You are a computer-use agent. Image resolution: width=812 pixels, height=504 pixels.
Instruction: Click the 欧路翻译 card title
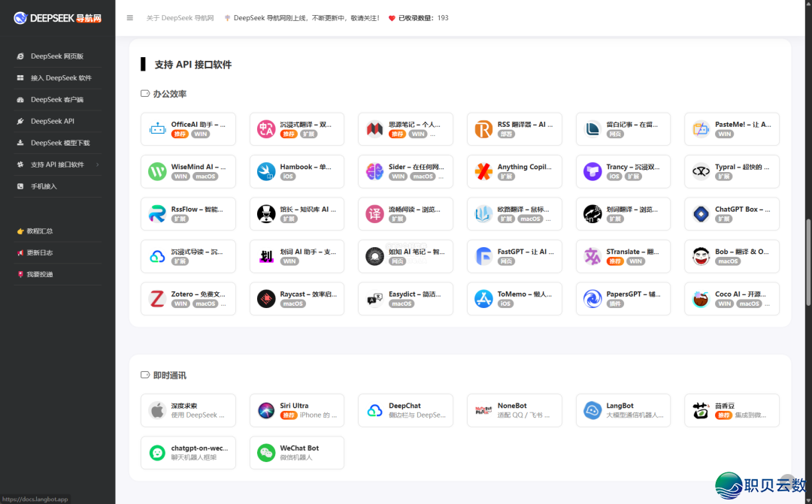[x=523, y=210]
